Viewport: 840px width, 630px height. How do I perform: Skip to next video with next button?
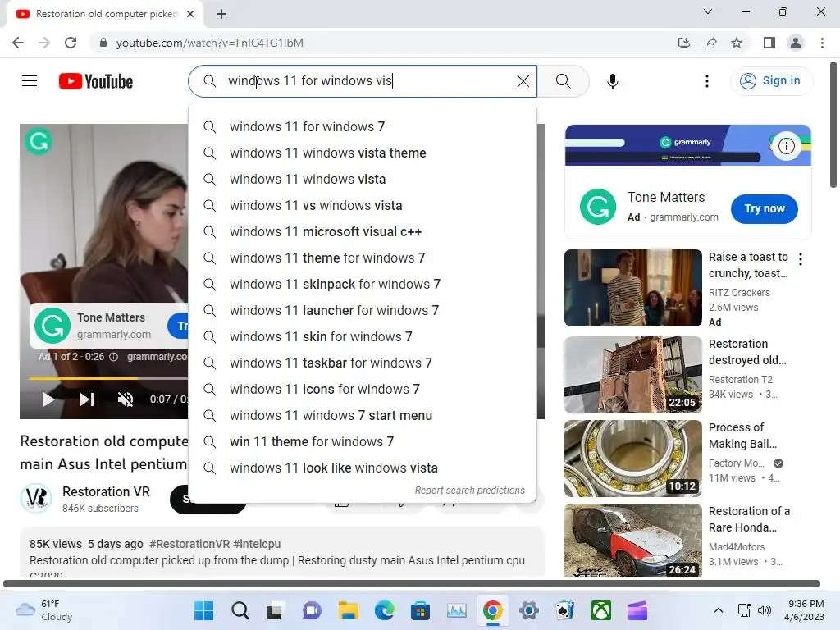click(87, 399)
